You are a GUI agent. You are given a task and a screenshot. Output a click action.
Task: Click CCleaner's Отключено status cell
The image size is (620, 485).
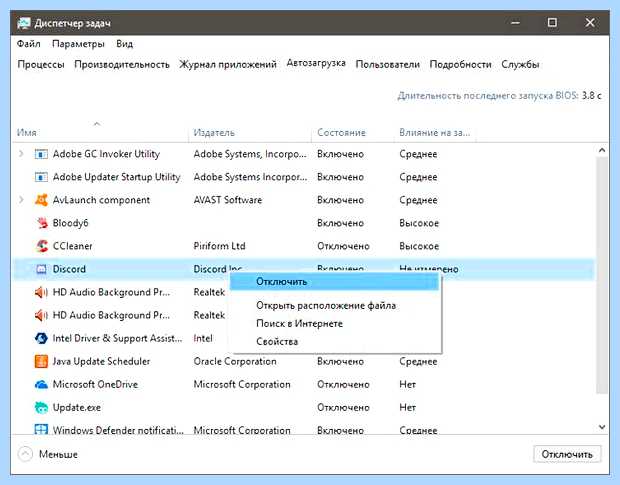(343, 246)
